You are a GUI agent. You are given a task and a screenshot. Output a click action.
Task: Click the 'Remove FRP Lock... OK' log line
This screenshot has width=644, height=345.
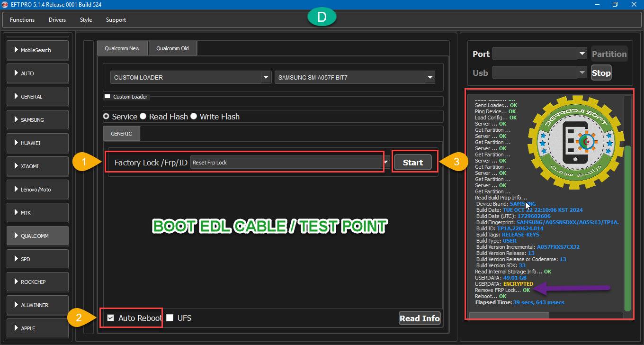pos(502,290)
